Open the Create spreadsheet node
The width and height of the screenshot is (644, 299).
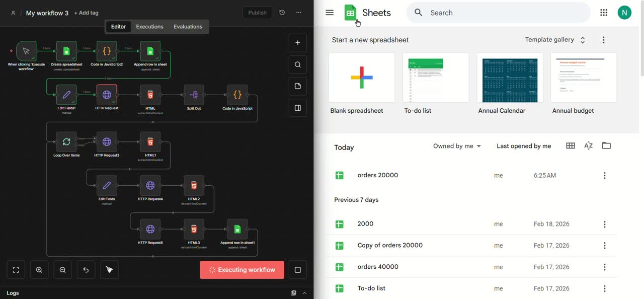pos(66,51)
